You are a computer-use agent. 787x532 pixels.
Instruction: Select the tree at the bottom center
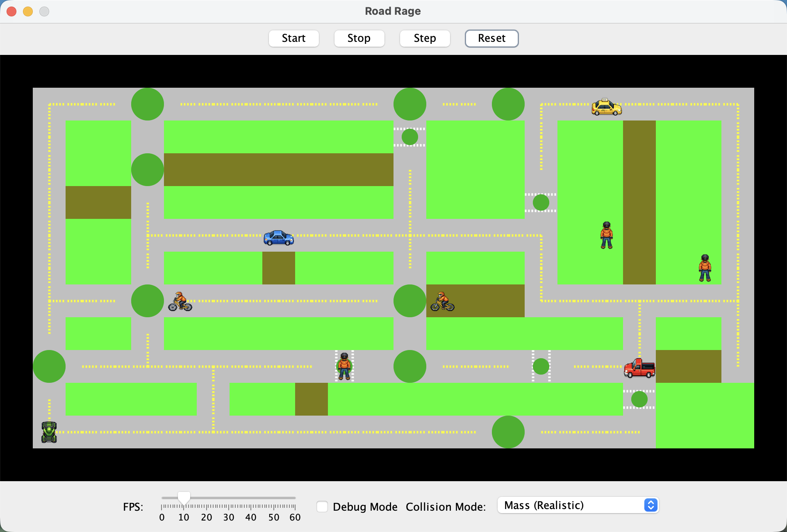[x=508, y=432]
